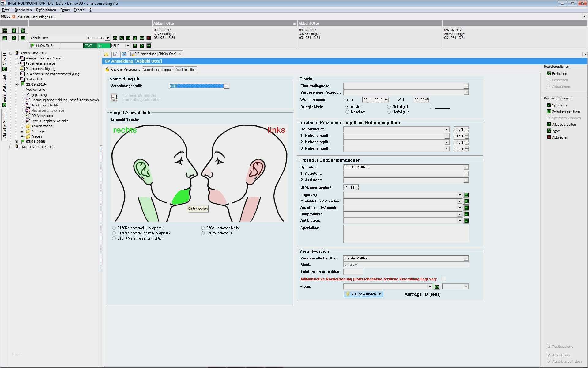Click the Zoom document option

click(556, 131)
